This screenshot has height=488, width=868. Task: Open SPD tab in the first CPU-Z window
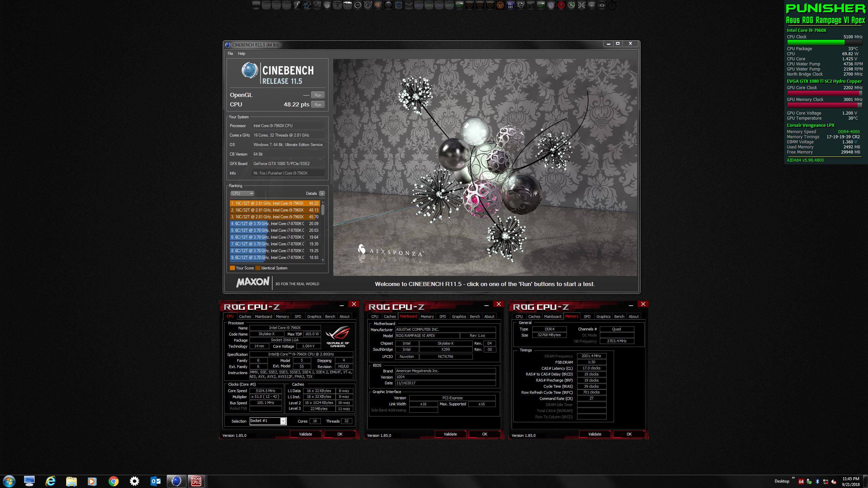pyautogui.click(x=298, y=317)
